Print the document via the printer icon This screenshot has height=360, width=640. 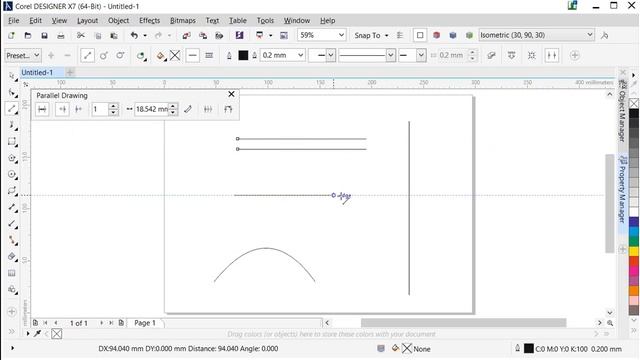coord(60,36)
